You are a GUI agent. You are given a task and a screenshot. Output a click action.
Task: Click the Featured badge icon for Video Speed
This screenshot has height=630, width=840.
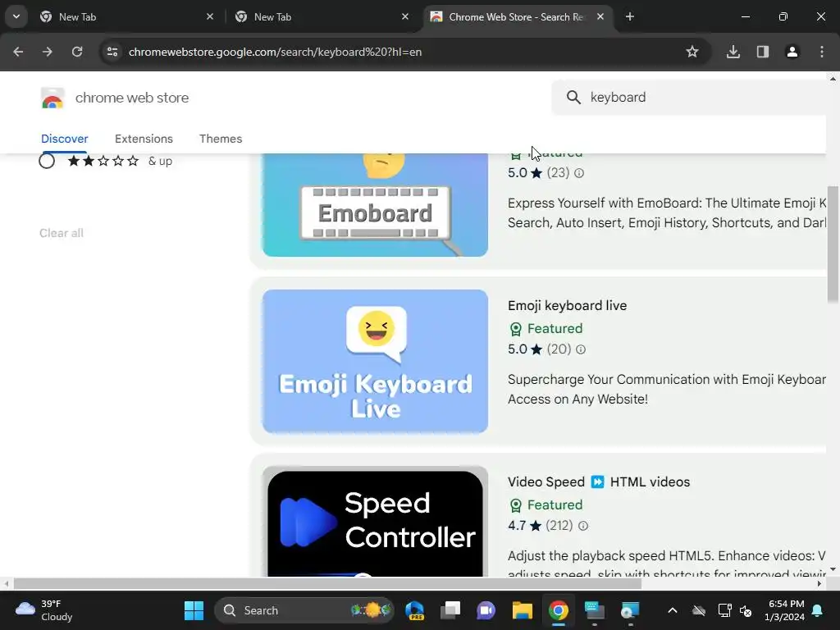click(515, 505)
